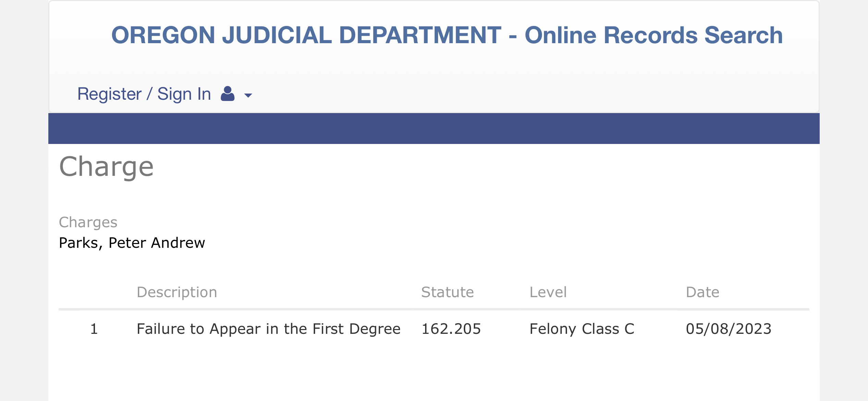This screenshot has height=401, width=868.
Task: Click the dark blue navigation bar
Action: click(434, 129)
